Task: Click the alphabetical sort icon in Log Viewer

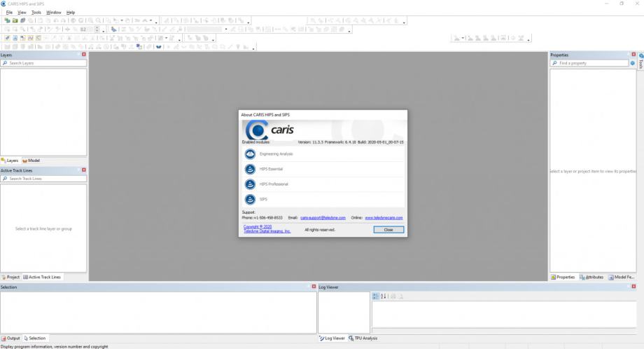Action: [x=384, y=296]
